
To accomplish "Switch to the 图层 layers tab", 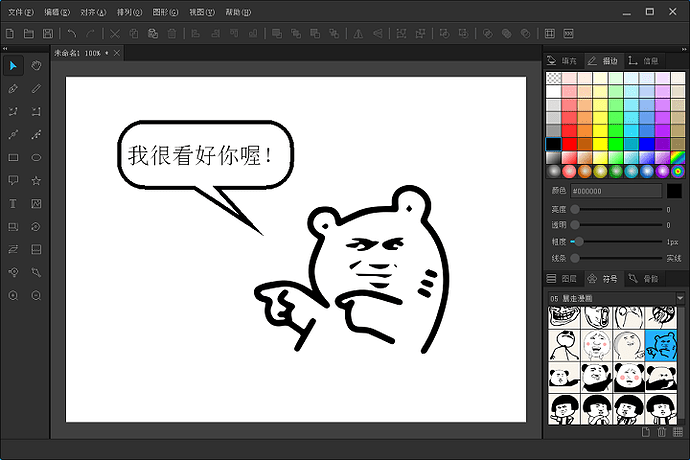I will (563, 279).
